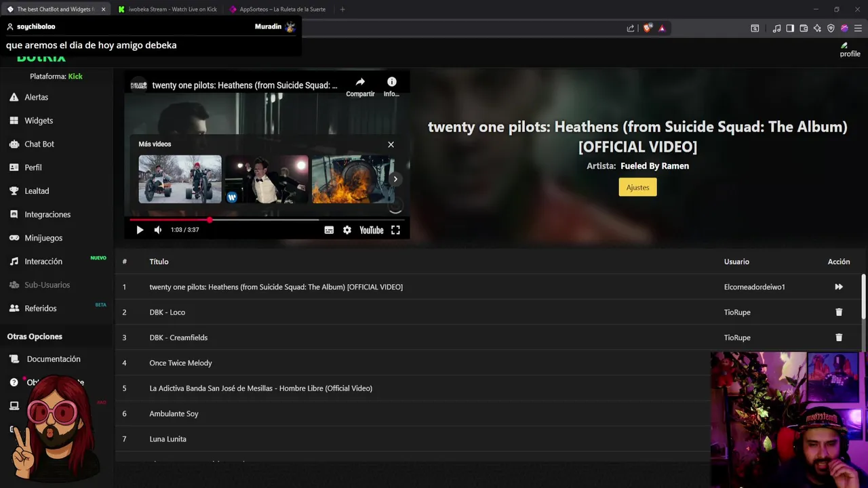
Task: Toggle Brave sidebar panel icon
Action: pos(790,28)
